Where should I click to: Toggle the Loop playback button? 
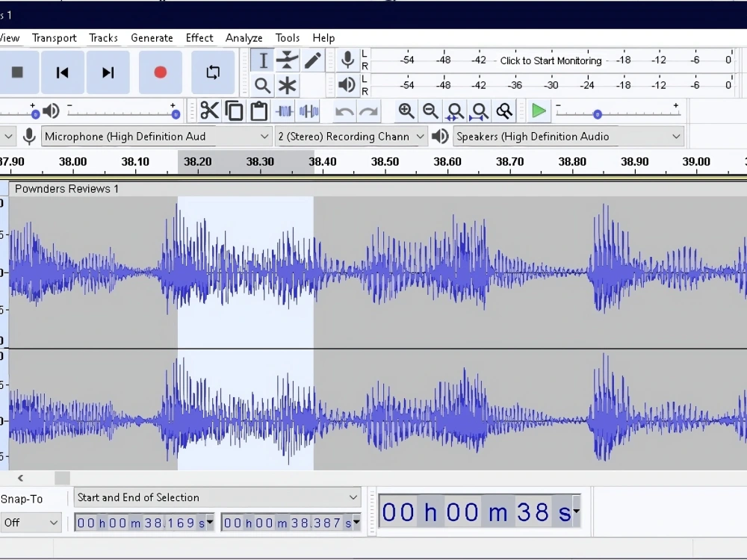[x=212, y=72]
